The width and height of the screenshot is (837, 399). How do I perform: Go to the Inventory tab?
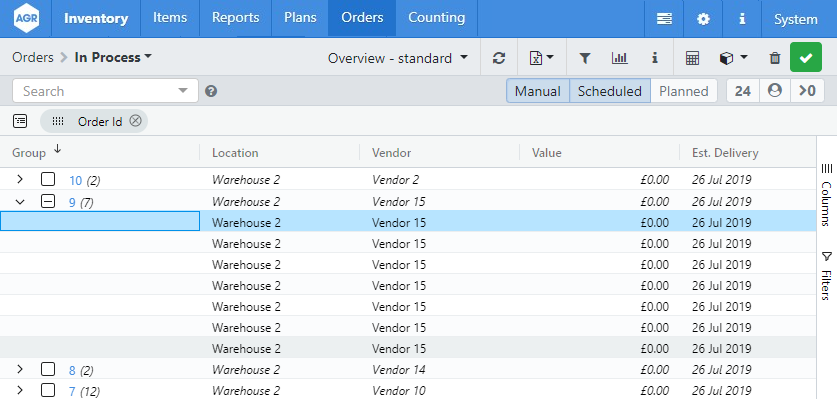tap(96, 18)
